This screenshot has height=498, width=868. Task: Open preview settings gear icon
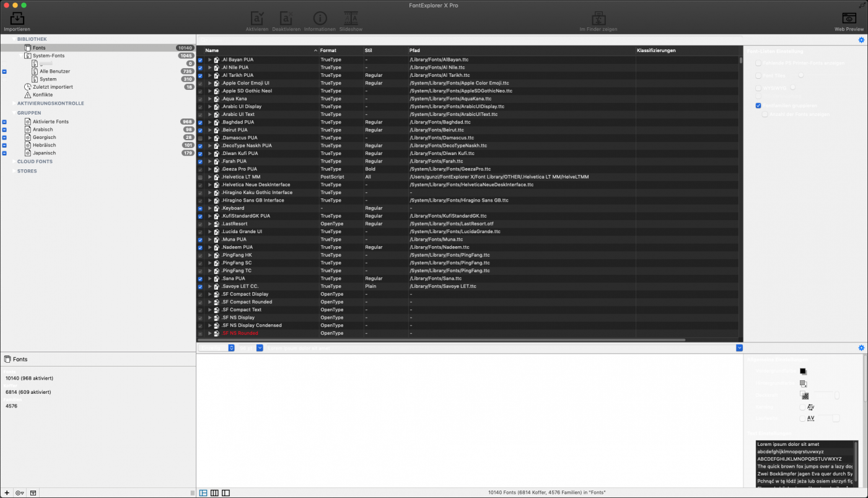[861, 348]
